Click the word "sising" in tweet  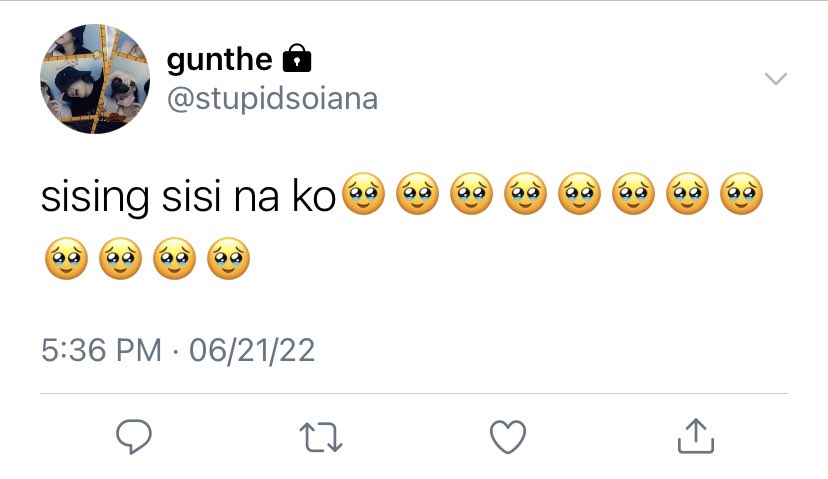[x=95, y=198]
